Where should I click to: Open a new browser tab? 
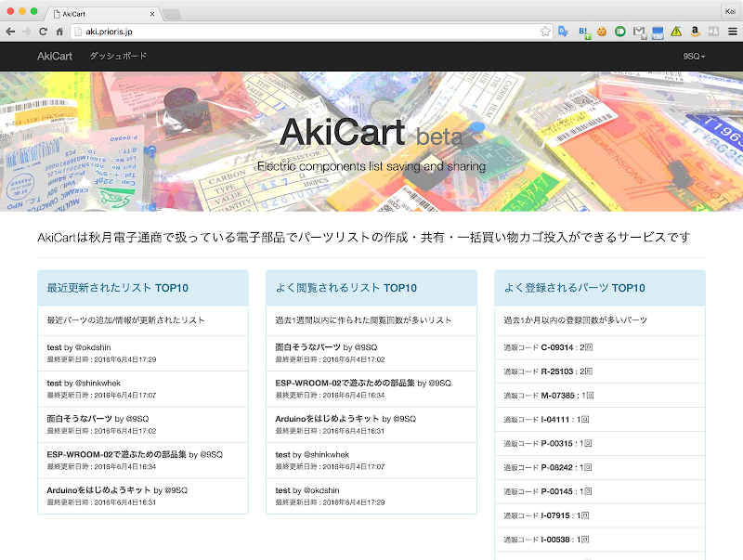172,14
